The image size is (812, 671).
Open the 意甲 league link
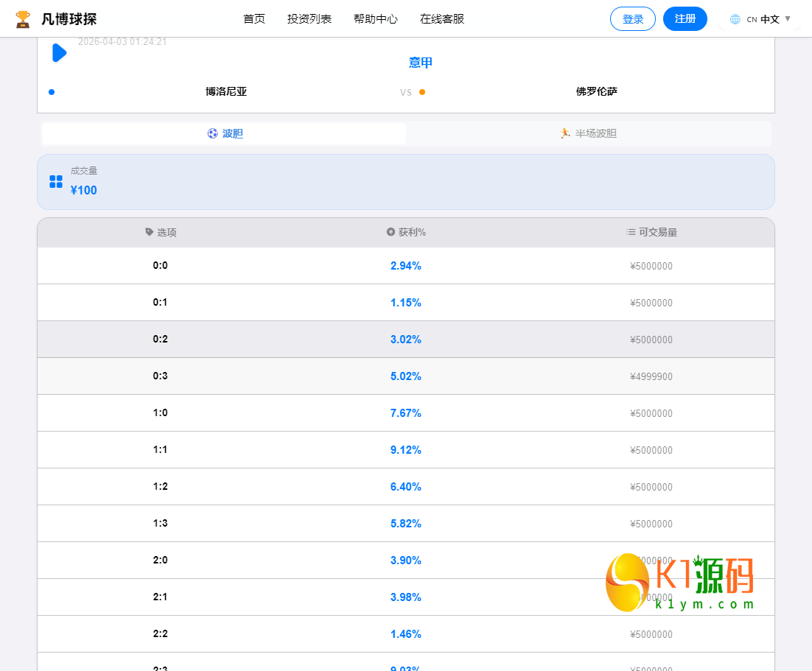pyautogui.click(x=419, y=63)
